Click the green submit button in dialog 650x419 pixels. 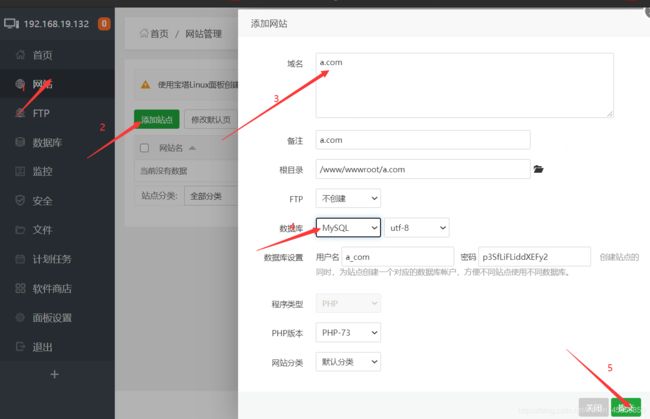coord(626,408)
